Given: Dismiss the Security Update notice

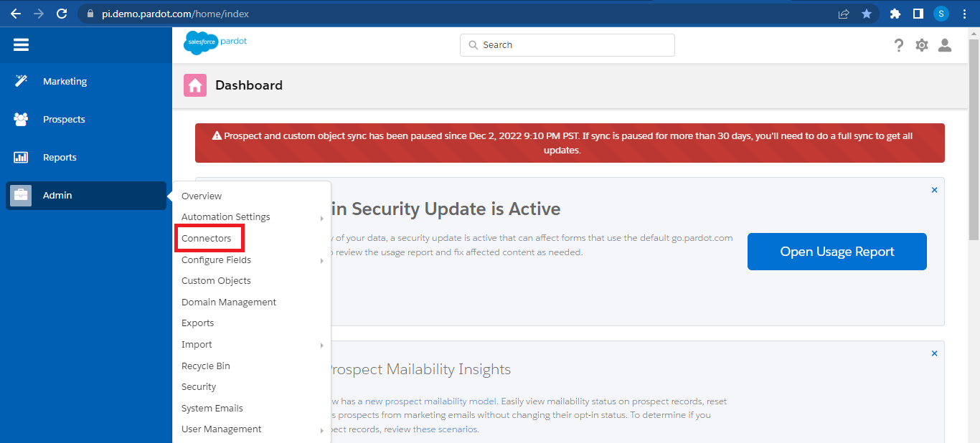Looking at the screenshot, I should coord(934,190).
